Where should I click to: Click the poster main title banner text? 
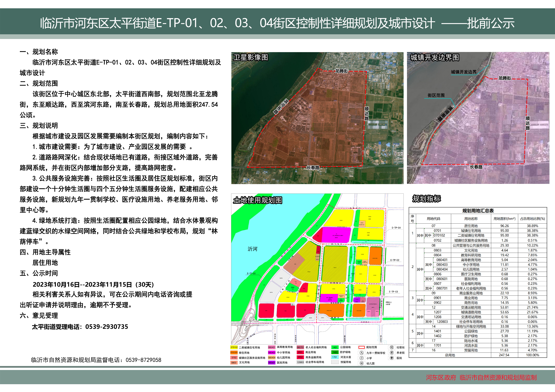pyautogui.click(x=277, y=23)
